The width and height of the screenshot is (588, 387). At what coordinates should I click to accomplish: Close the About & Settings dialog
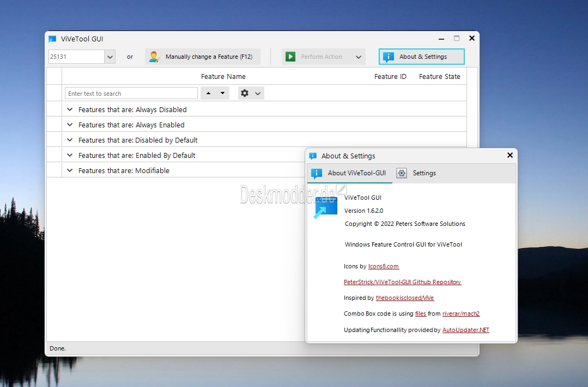click(x=510, y=155)
